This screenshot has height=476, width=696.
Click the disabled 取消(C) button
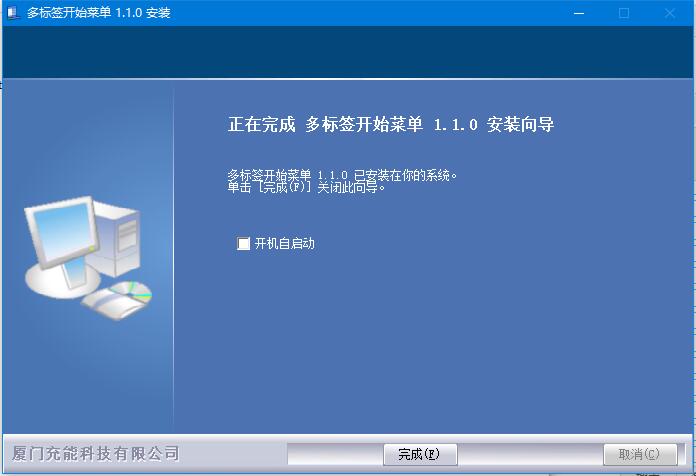(x=640, y=454)
